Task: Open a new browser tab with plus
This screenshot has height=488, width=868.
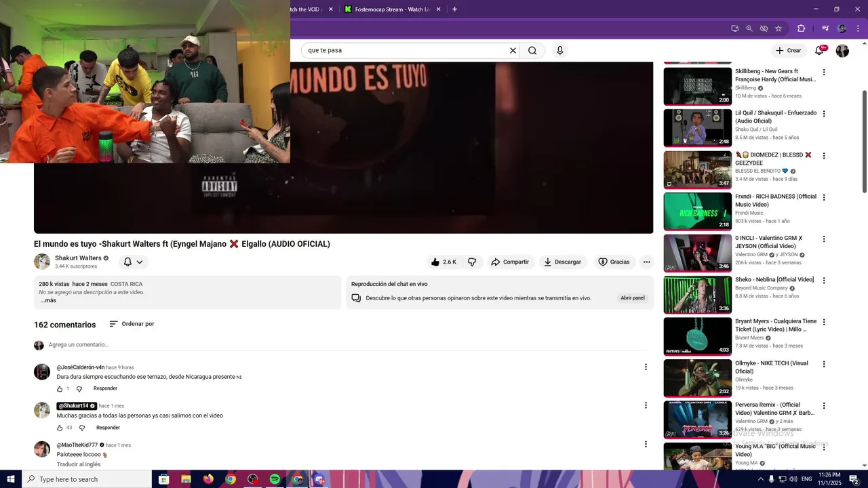Action: (x=454, y=9)
